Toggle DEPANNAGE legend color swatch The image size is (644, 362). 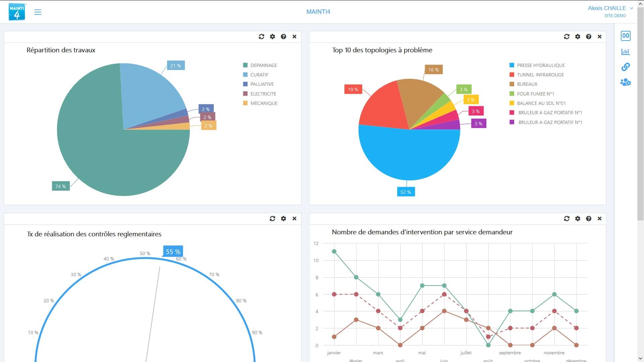245,65
